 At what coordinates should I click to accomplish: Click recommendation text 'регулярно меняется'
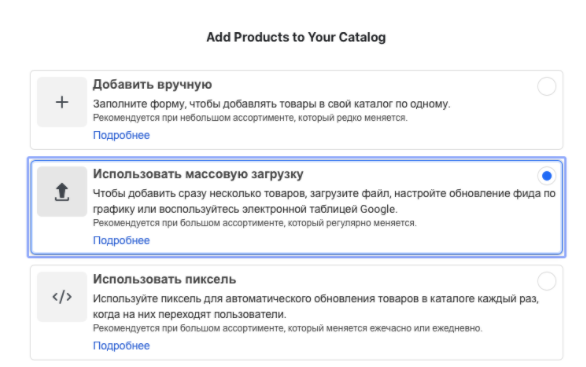tap(255, 223)
